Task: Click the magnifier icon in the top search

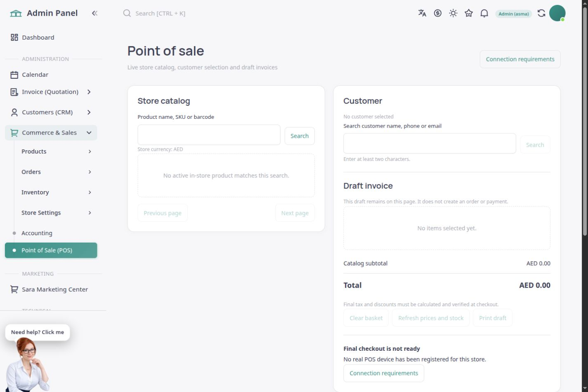Action: (127, 13)
